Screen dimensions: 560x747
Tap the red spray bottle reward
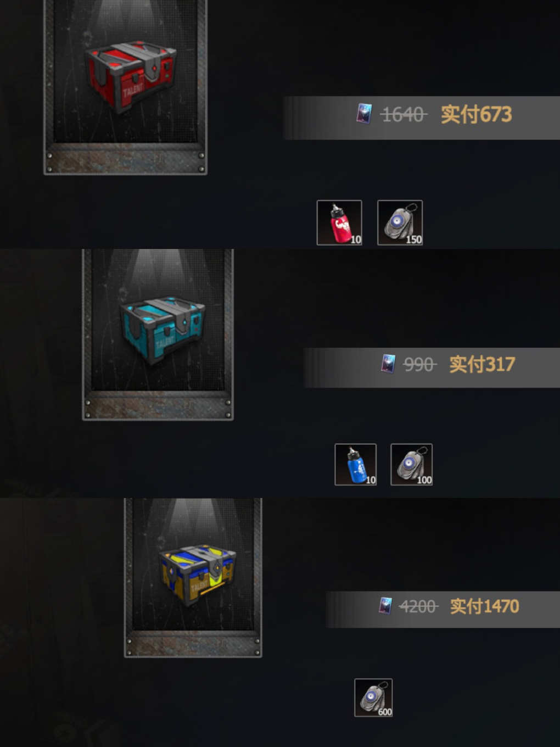tap(339, 222)
